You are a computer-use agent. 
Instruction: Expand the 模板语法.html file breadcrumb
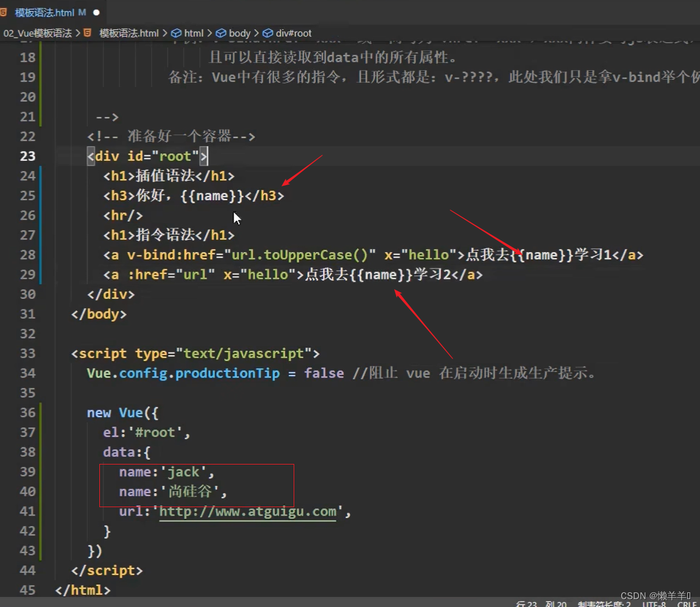click(x=129, y=33)
